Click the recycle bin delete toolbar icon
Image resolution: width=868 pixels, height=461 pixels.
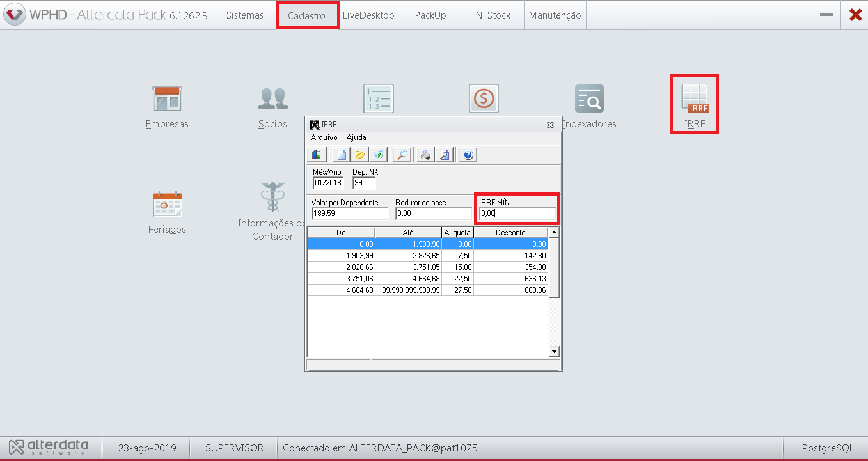(378, 155)
